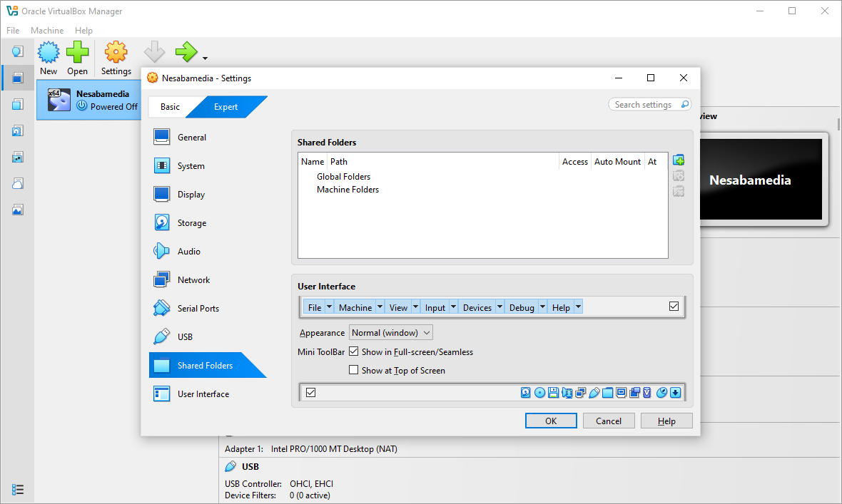The width and height of the screenshot is (842, 504).
Task: Enable Show at Top of Screen
Action: (x=353, y=370)
